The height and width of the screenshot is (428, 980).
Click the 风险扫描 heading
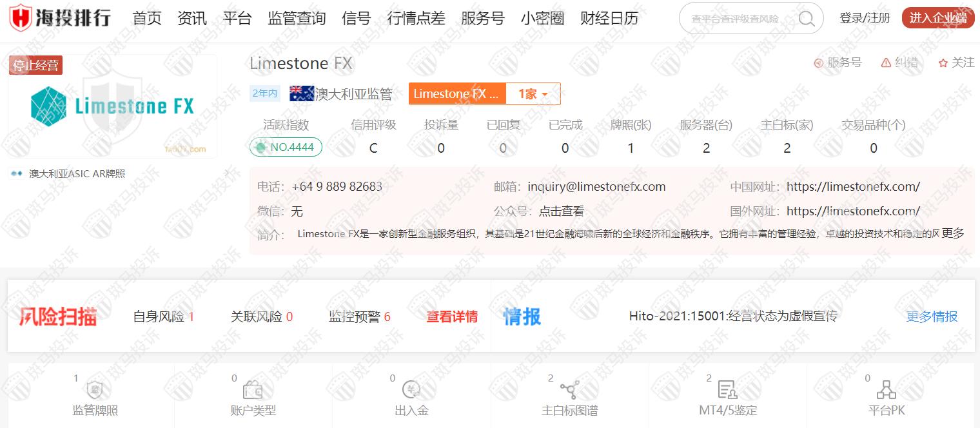pos(57,316)
